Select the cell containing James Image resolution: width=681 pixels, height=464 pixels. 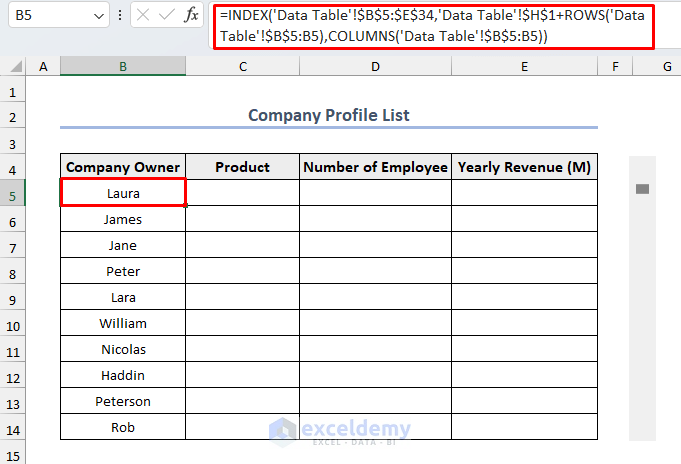click(x=123, y=219)
